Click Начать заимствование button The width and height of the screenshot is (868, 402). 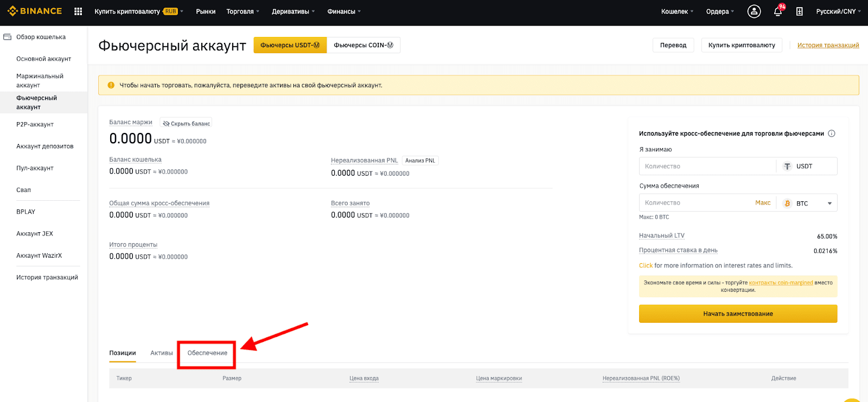(738, 314)
